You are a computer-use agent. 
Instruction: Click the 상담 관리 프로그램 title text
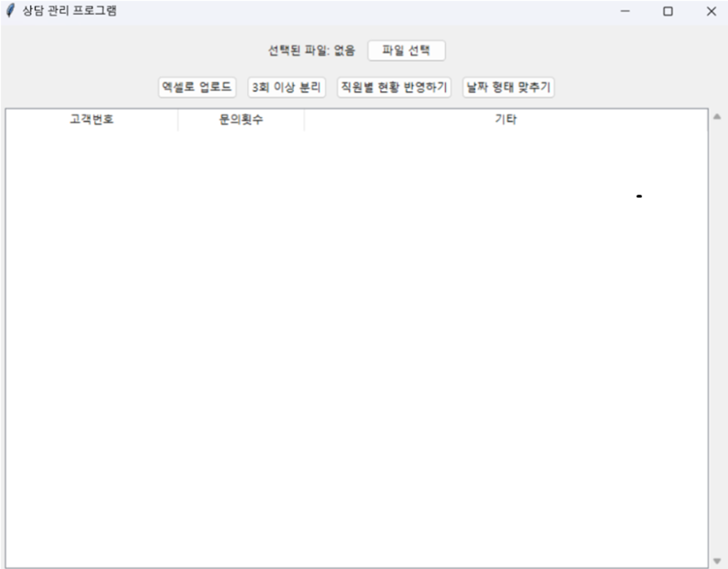click(x=70, y=11)
